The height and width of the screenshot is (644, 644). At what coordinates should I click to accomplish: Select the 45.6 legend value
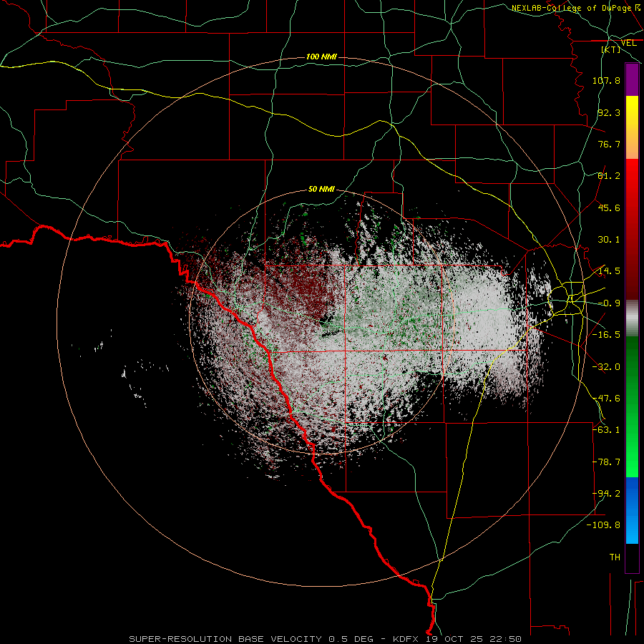tap(609, 208)
